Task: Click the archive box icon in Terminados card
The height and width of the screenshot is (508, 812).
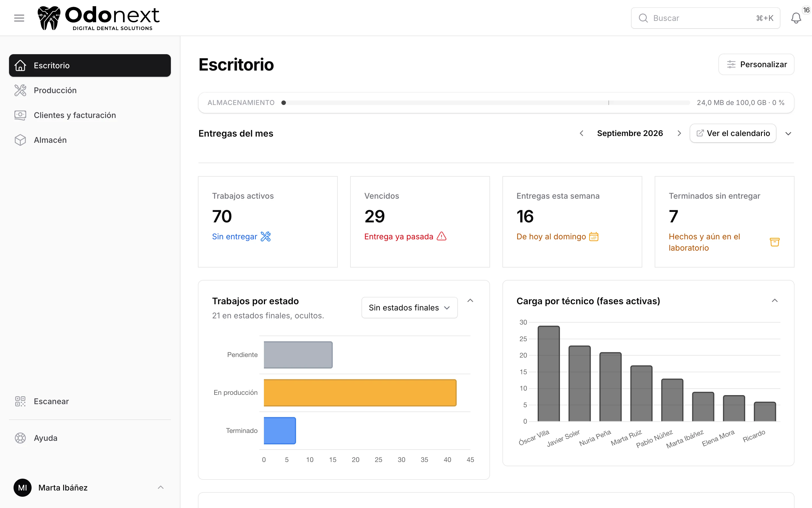Action: point(775,242)
